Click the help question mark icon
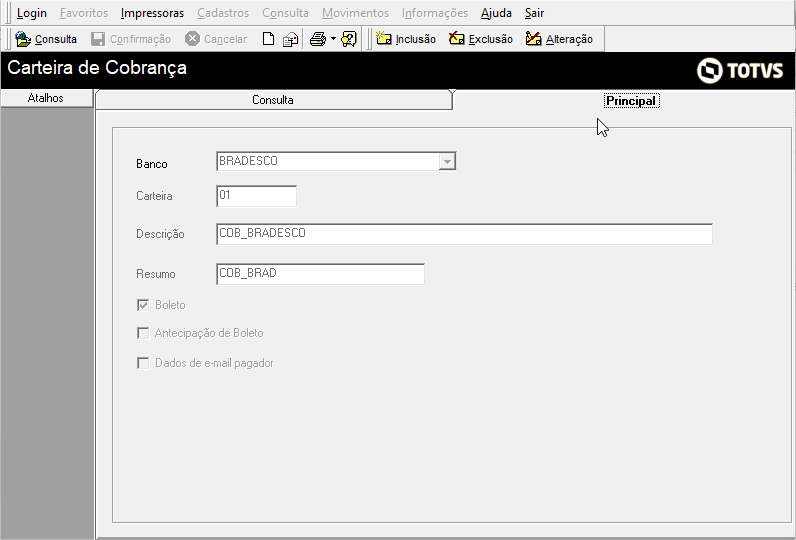Viewport: 796px width, 540px height. coord(349,39)
